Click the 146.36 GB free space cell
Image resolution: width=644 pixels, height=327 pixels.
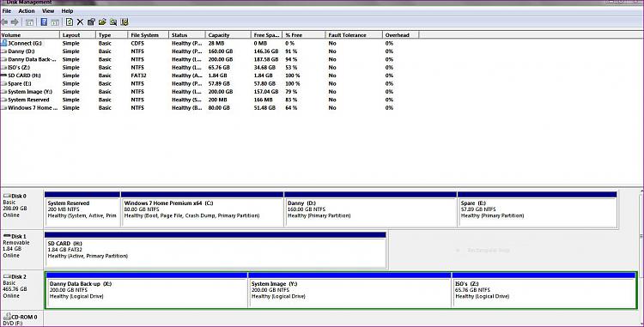[x=266, y=51]
